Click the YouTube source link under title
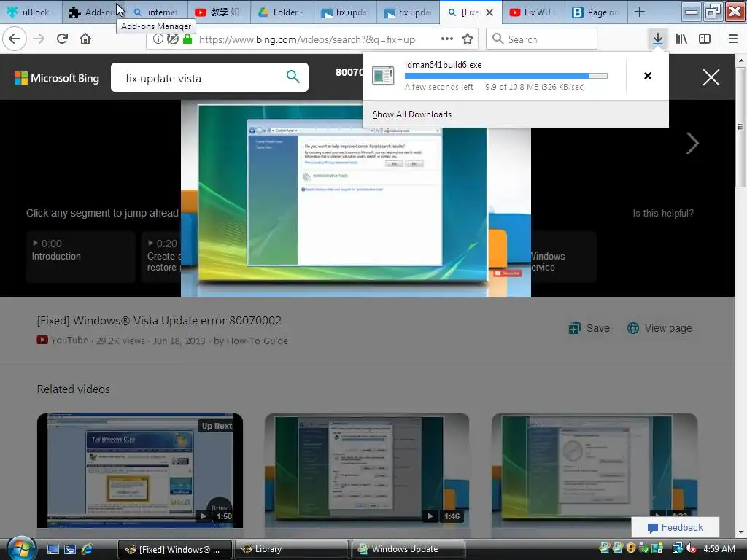This screenshot has height=560, width=747. tap(63, 341)
